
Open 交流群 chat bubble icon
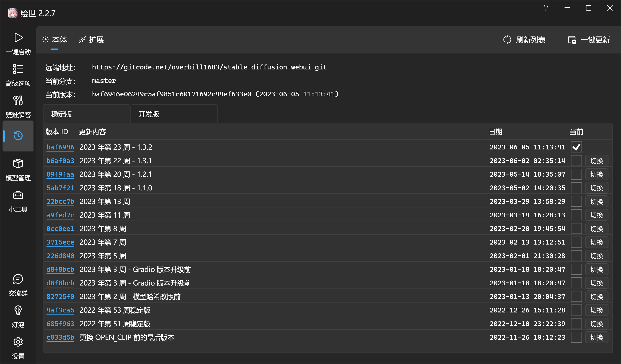(18, 279)
